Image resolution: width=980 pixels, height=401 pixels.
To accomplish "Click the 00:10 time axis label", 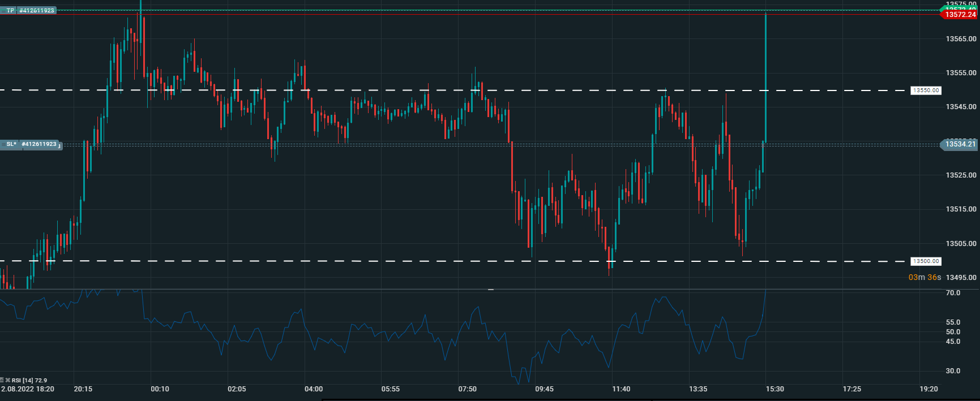I will [x=160, y=389].
